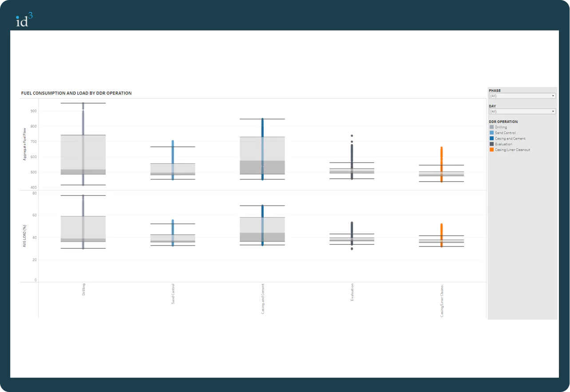Image resolution: width=570 pixels, height=392 pixels.
Task: Click the Evaluation legend color swatch
Action: tap(491, 144)
